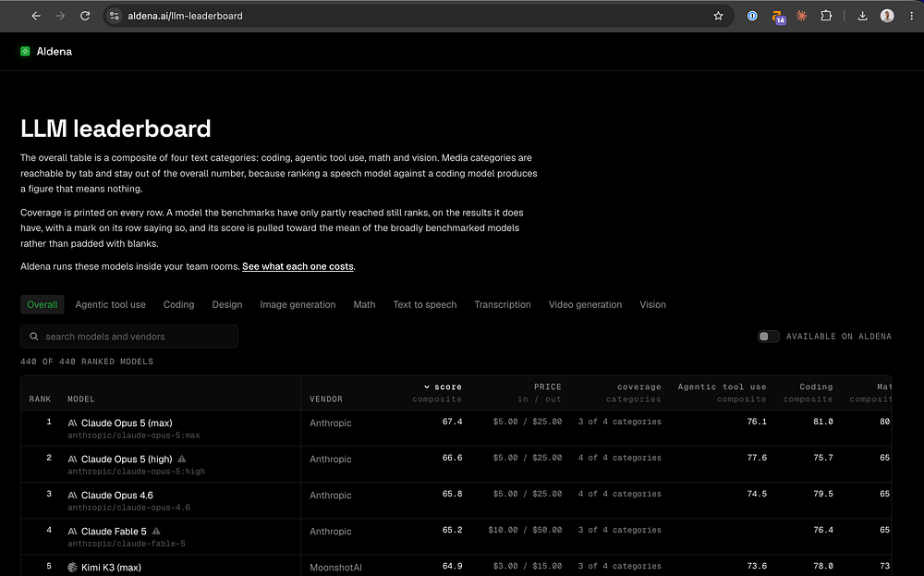The height and width of the screenshot is (576, 924).
Task: Switch to the Coding tab
Action: click(x=178, y=304)
